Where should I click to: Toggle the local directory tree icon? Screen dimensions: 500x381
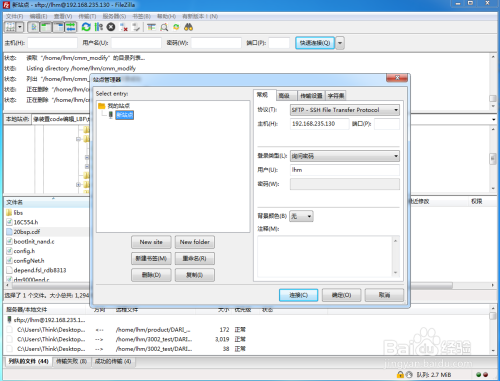(46, 27)
